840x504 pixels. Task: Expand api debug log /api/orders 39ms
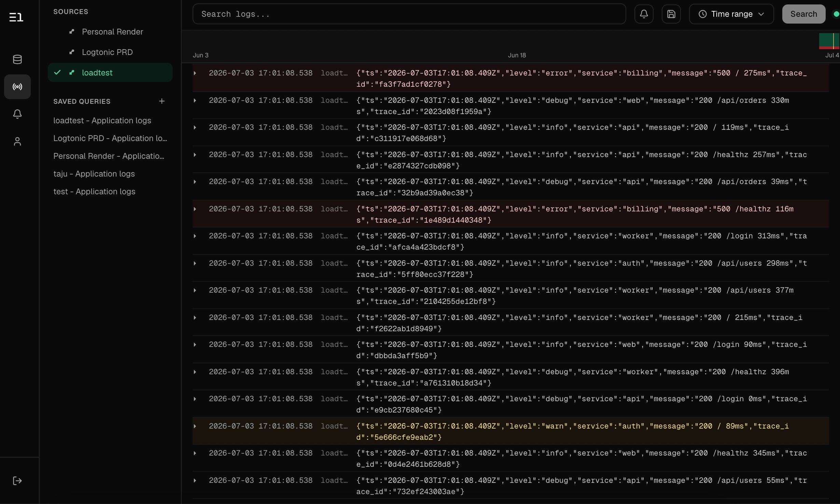click(x=195, y=182)
